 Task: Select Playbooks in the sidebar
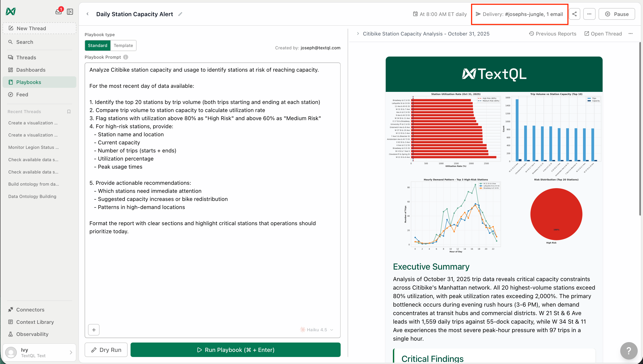pyautogui.click(x=40, y=82)
